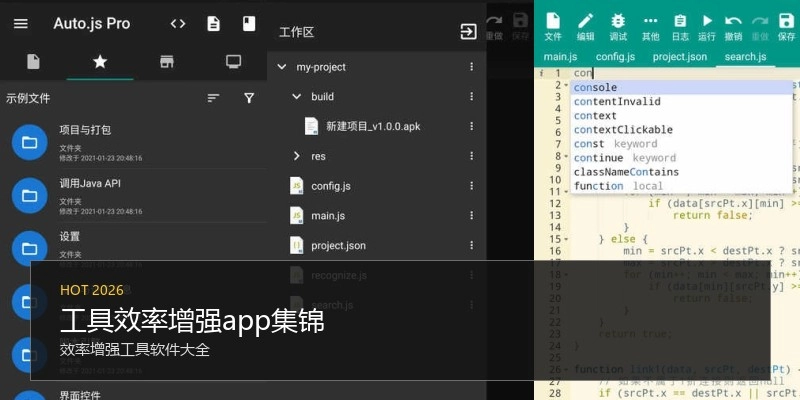Click the HOT 2026 label
800x400 pixels.
click(92, 290)
